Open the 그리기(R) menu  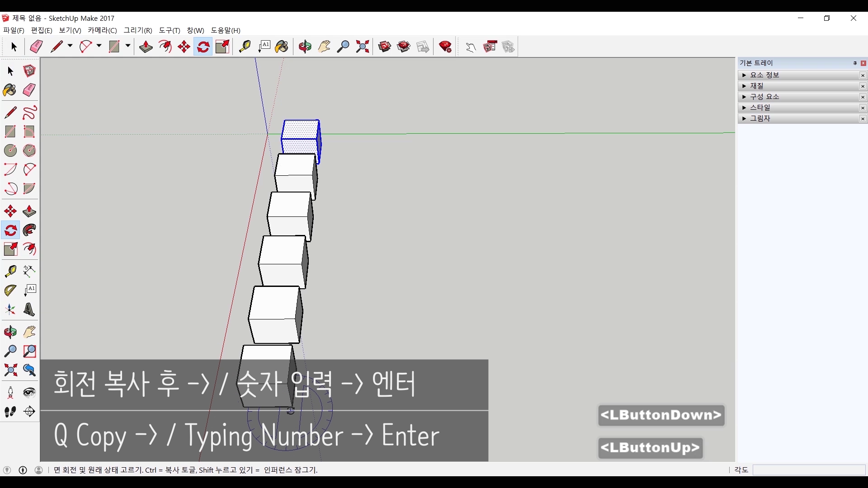138,30
